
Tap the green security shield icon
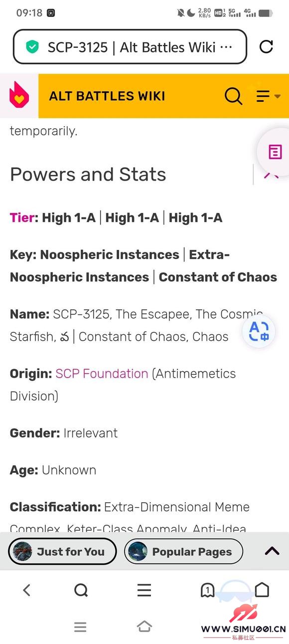[x=32, y=47]
